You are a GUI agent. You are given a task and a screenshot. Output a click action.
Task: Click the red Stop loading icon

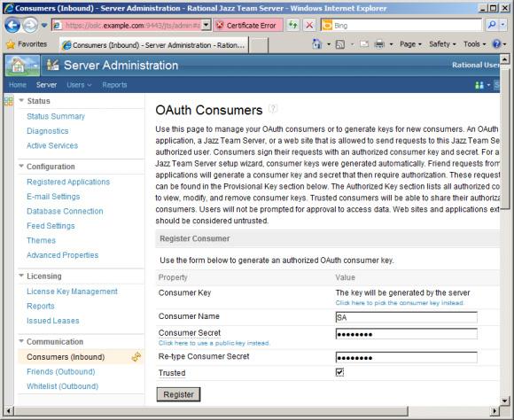tap(309, 25)
